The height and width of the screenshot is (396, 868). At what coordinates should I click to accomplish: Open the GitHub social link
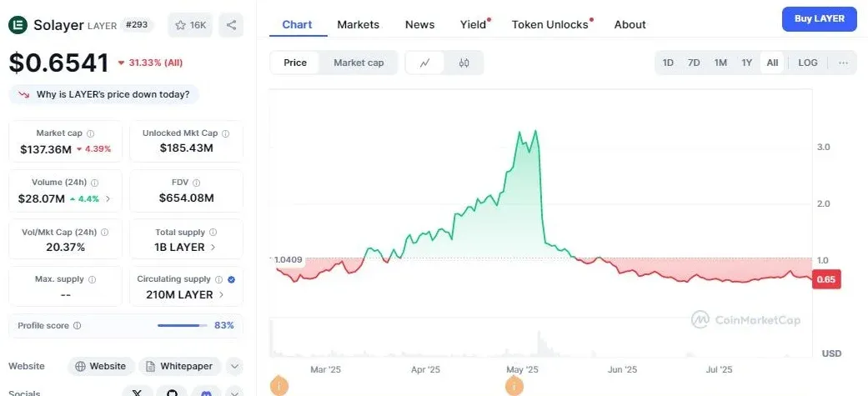(x=172, y=392)
